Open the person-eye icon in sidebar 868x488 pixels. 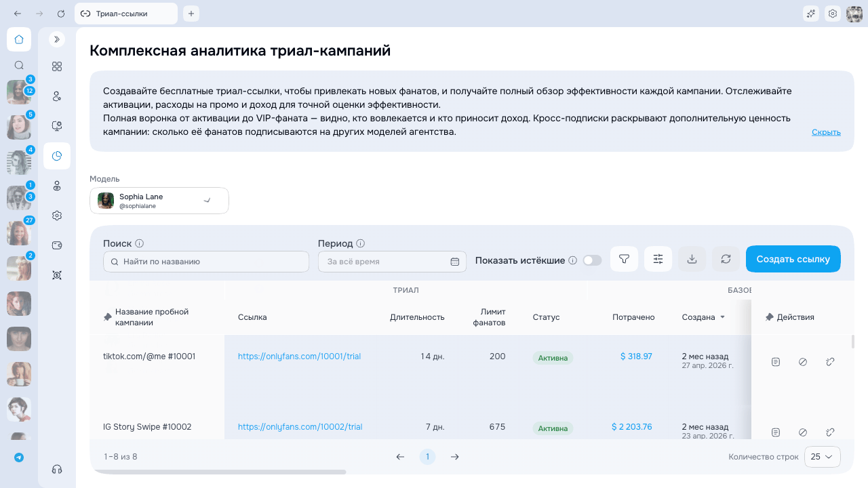pos(57,186)
